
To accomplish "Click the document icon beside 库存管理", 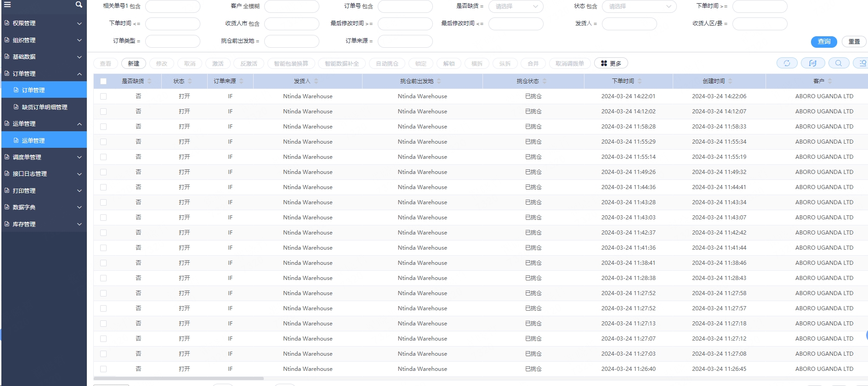I will coord(7,224).
